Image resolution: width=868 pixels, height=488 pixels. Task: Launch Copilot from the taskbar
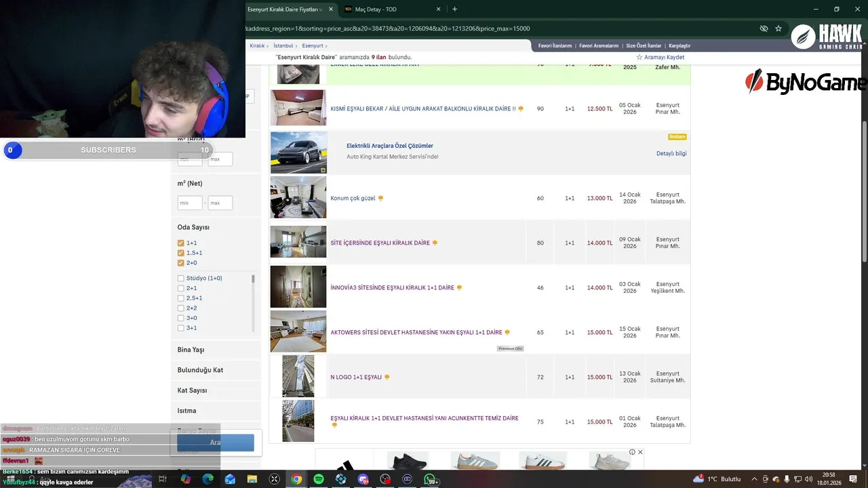coord(186,479)
